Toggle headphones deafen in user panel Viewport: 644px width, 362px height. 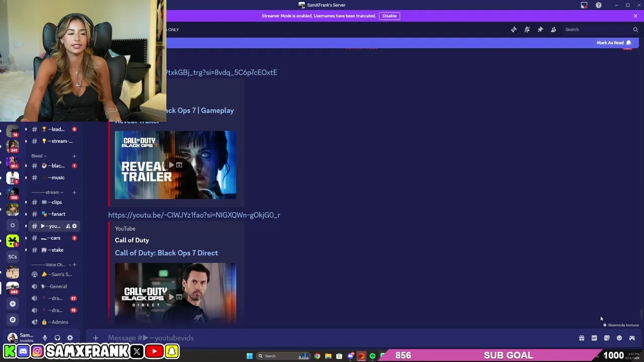tap(57, 338)
